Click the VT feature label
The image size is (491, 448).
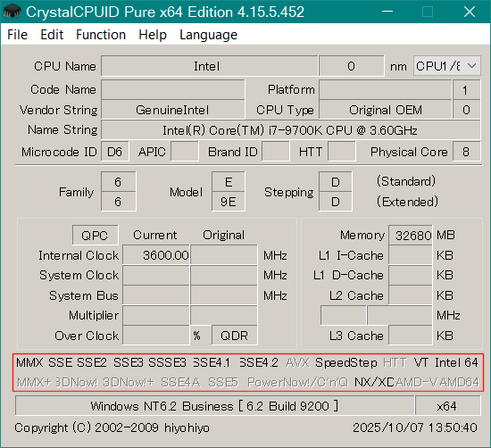420,362
